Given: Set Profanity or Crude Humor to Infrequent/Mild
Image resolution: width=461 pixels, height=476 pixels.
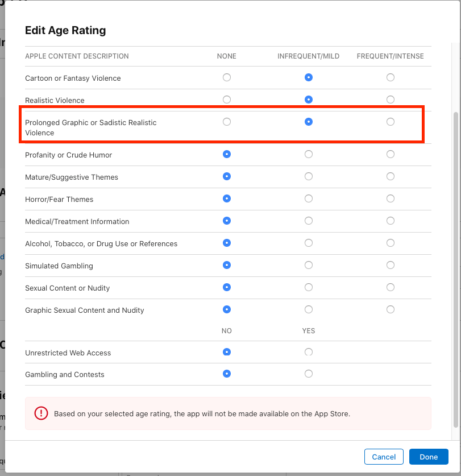Looking at the screenshot, I should [x=309, y=154].
